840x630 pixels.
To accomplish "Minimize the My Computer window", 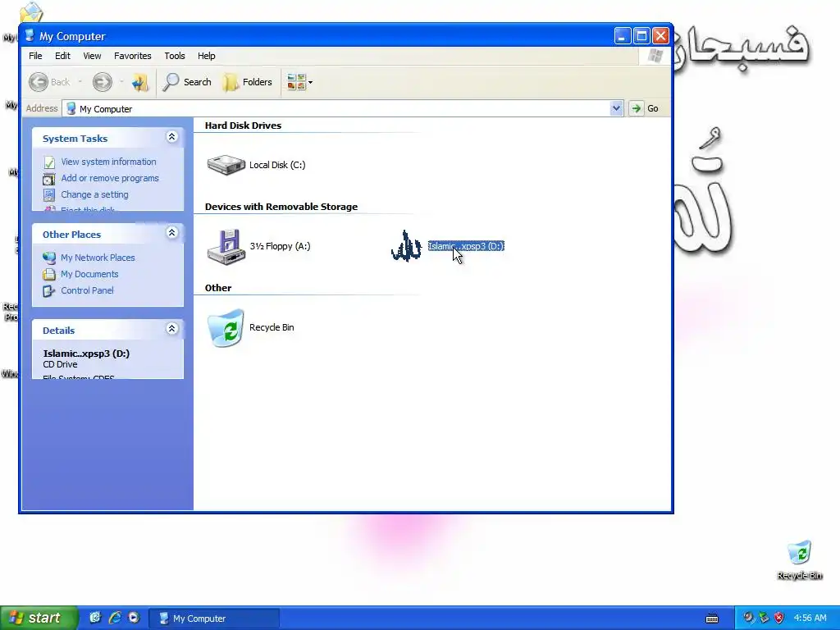I will (623, 36).
